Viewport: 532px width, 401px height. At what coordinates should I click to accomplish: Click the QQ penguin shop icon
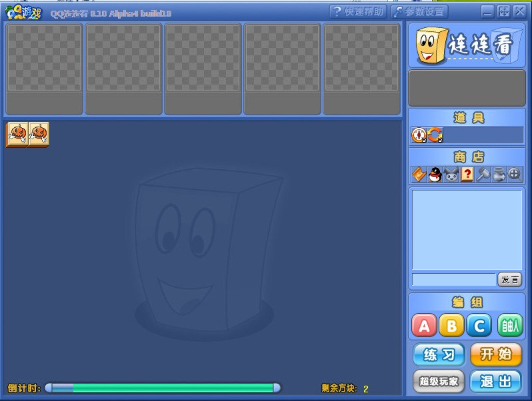coord(435,175)
